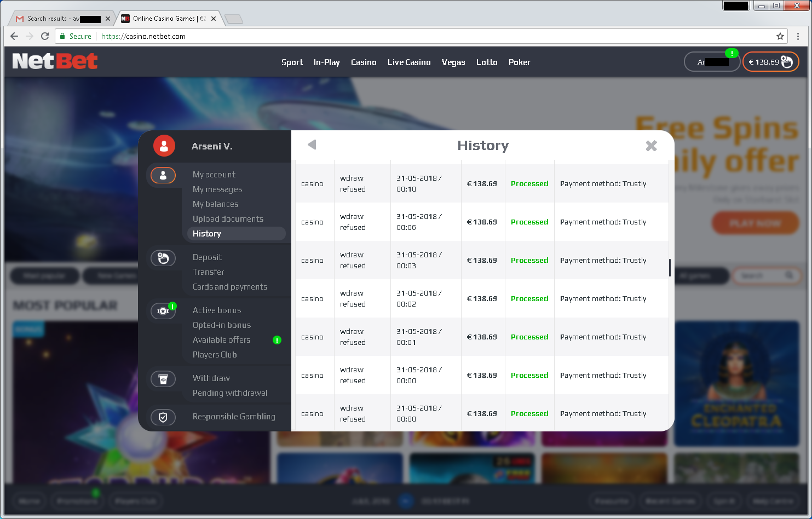Open Pending withdrawal

230,393
